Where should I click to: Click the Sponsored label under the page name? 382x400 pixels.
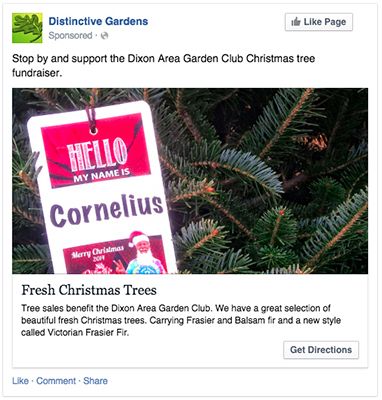(70, 35)
